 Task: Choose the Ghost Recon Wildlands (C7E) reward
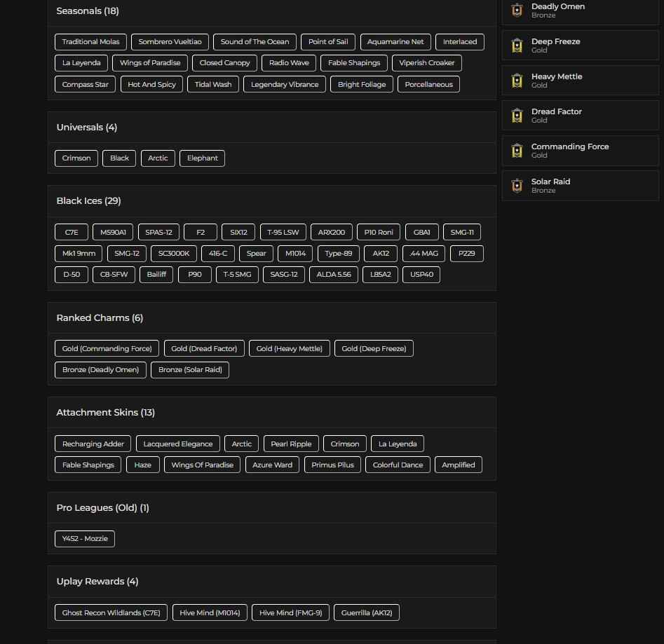click(111, 612)
